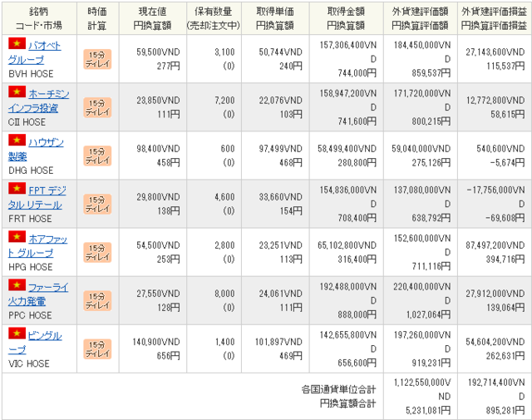Screen dimensions: 532x420
Task: Click the 101,897VND acquisition price
Action: [x=278, y=342]
